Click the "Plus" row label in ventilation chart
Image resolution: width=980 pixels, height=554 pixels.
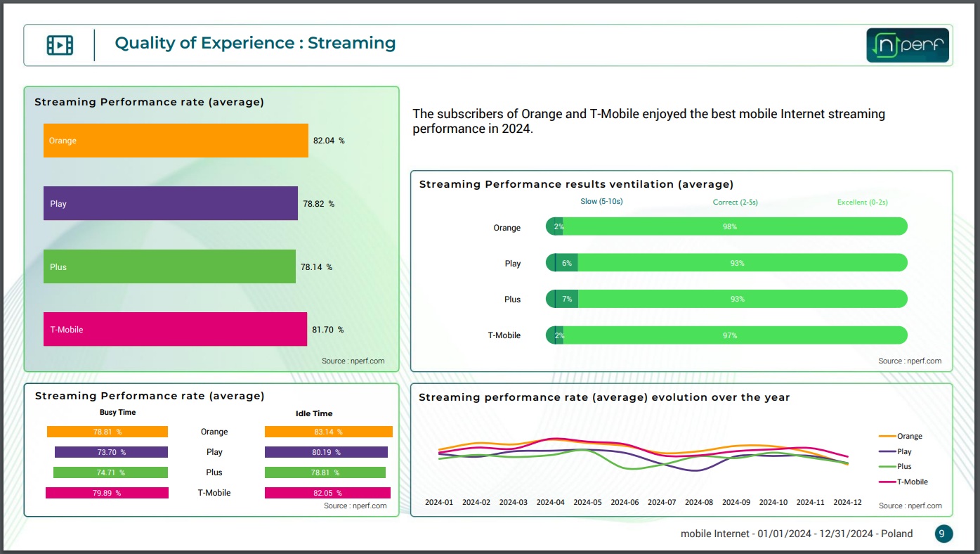513,299
